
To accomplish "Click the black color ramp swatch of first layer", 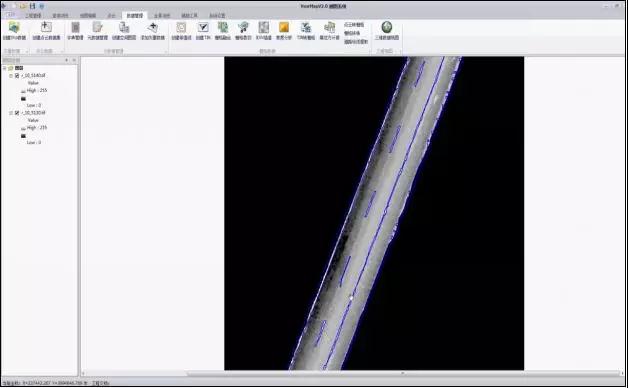I will [23, 99].
